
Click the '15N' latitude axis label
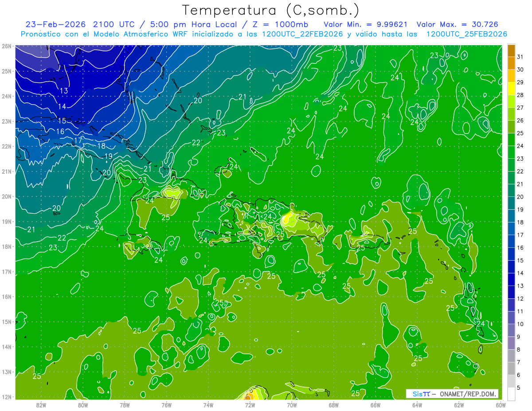(6, 321)
